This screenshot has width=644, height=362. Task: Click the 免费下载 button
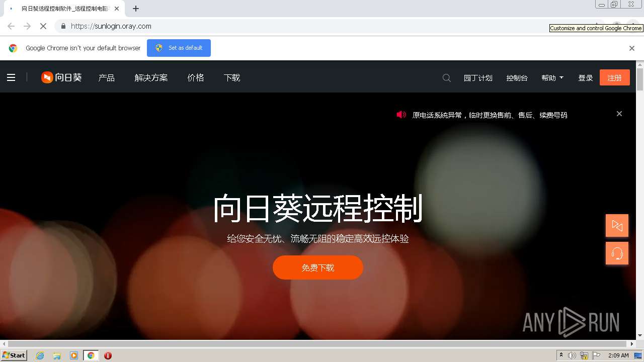(318, 267)
